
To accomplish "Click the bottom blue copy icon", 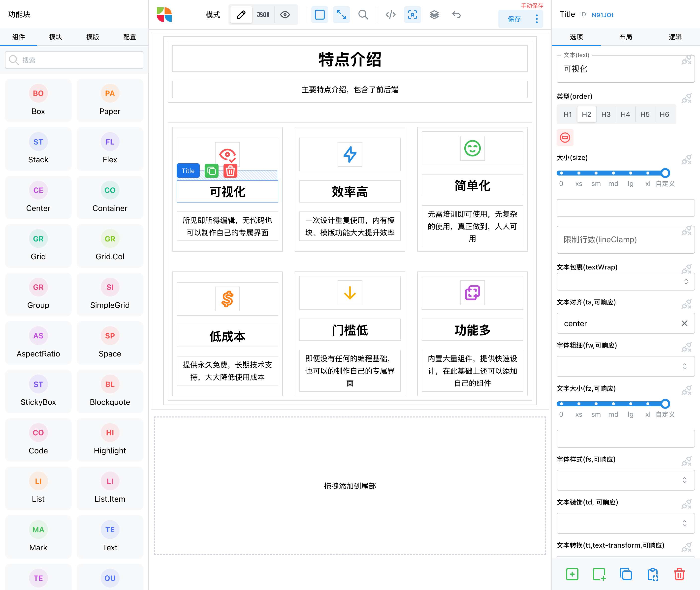I will click(x=625, y=574).
